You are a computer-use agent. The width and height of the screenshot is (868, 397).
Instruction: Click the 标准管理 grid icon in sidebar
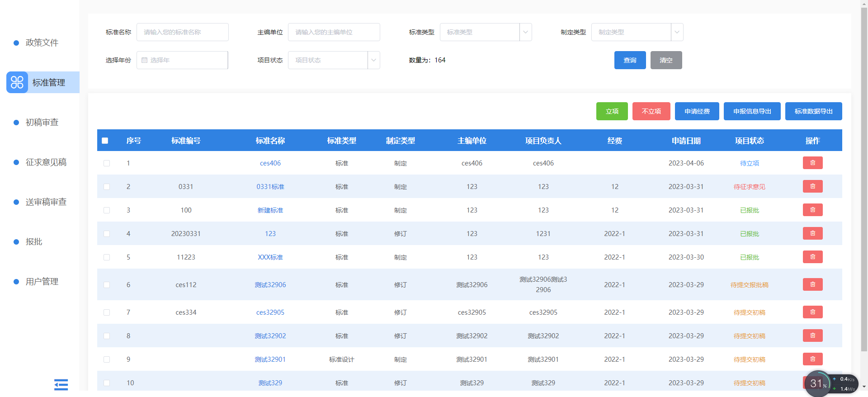pos(17,82)
